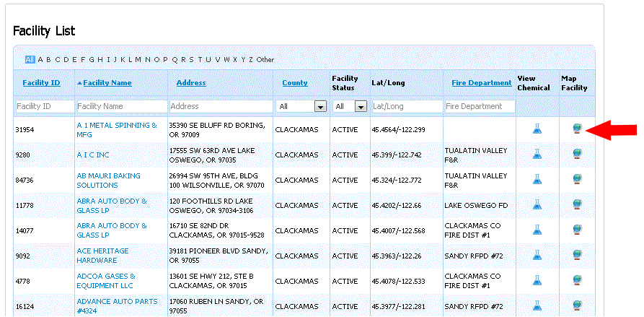This screenshot has height=317, width=644.
Task: Map ADCOA Gases & Equipment facility
Action: (577, 280)
